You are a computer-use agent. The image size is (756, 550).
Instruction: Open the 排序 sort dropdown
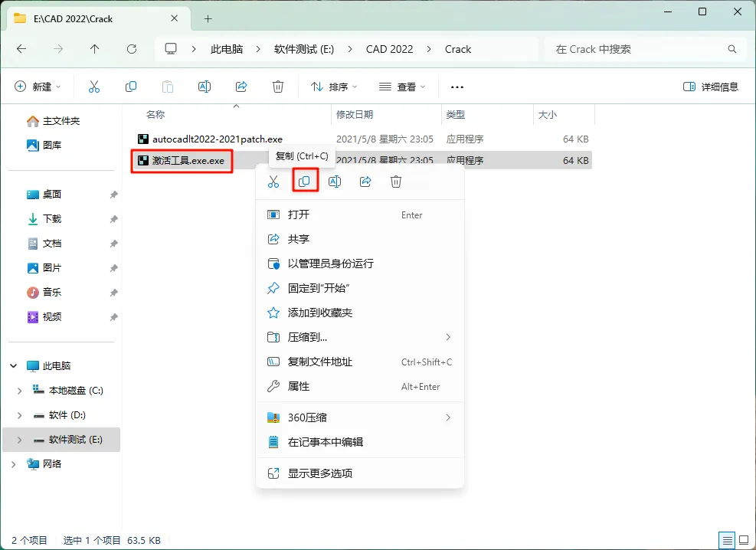334,87
